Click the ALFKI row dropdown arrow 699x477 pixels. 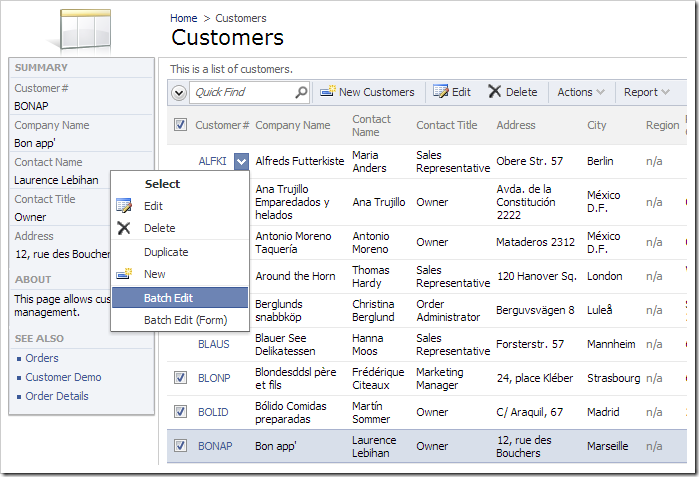[x=241, y=161]
